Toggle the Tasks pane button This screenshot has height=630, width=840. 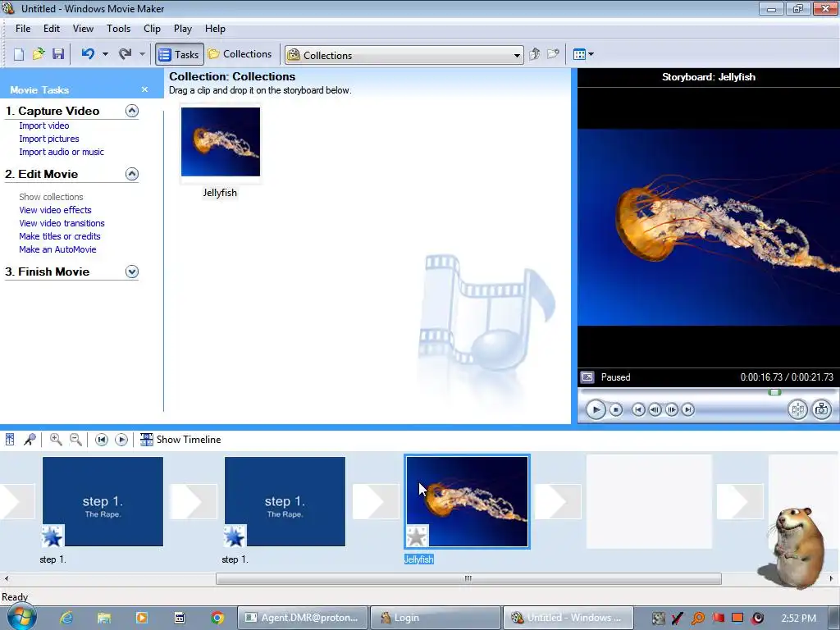180,54
